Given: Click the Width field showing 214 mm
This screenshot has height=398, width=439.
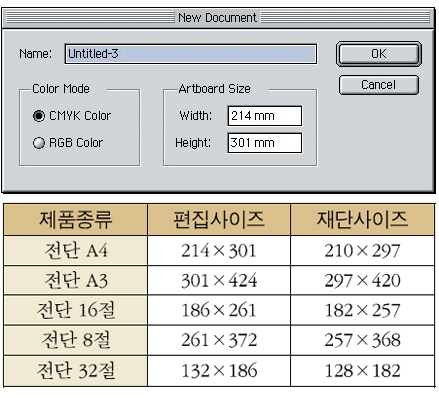Looking at the screenshot, I should [265, 116].
